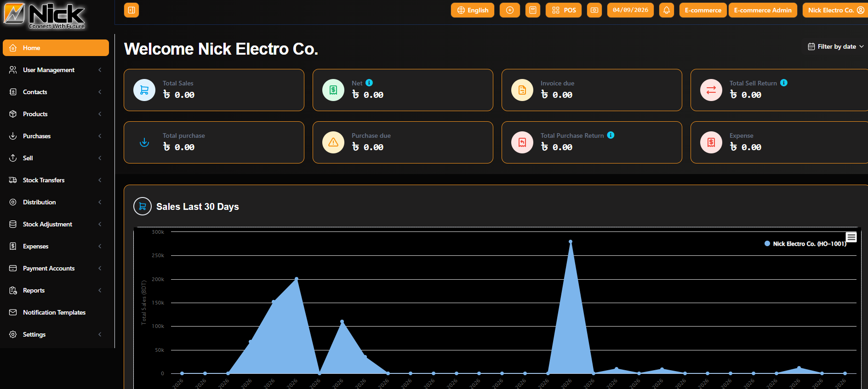Open the English language dropdown
Viewport: 868px width, 389px height.
(473, 10)
